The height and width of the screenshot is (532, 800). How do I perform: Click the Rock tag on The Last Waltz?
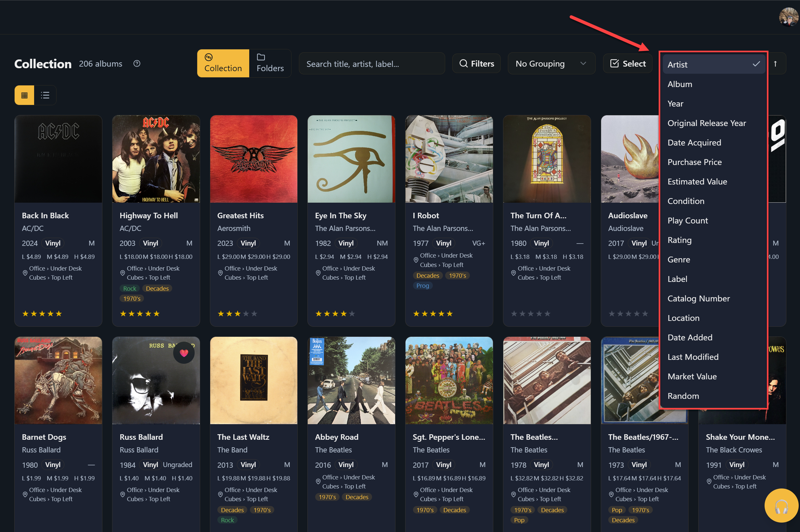coord(227,520)
